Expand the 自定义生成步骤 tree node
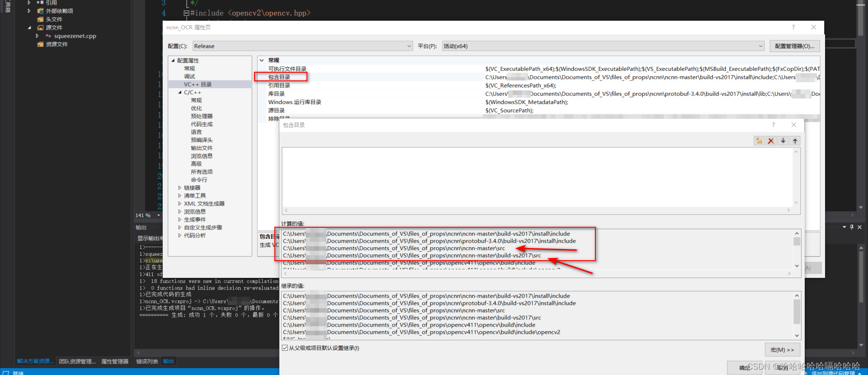Screen dimensions: 868x375 click(179, 227)
